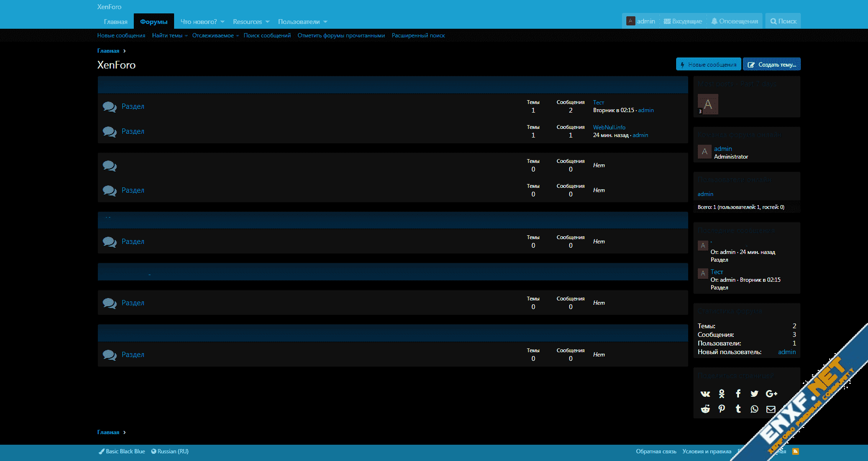868x461 pixels.
Task: Expand the 'Отслеживаемое' submenu
Action: pos(237,36)
